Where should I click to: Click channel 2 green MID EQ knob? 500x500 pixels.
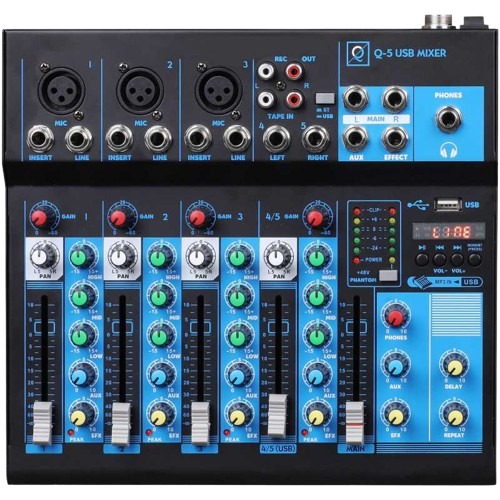click(159, 297)
